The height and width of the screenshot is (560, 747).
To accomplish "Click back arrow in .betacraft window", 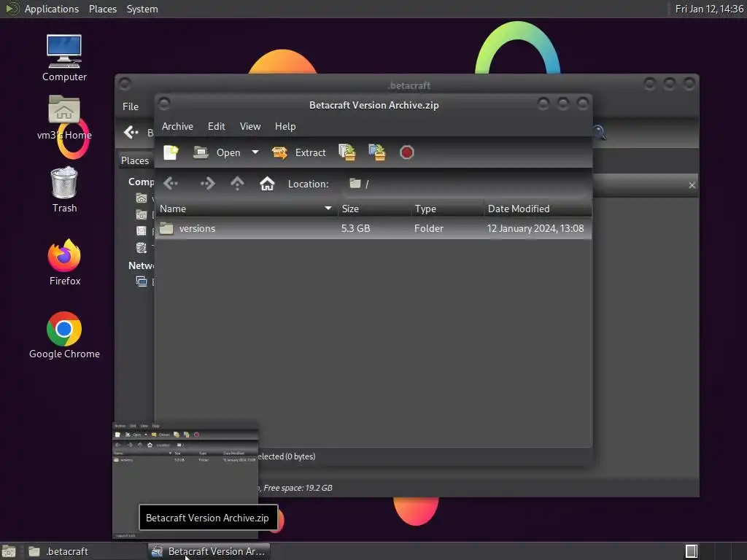I will tap(131, 132).
